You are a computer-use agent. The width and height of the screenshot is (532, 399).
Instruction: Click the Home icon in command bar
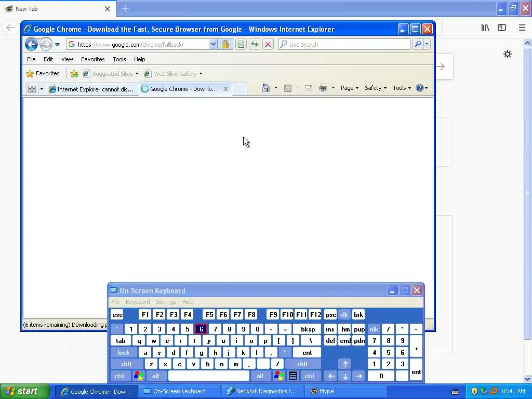265,88
